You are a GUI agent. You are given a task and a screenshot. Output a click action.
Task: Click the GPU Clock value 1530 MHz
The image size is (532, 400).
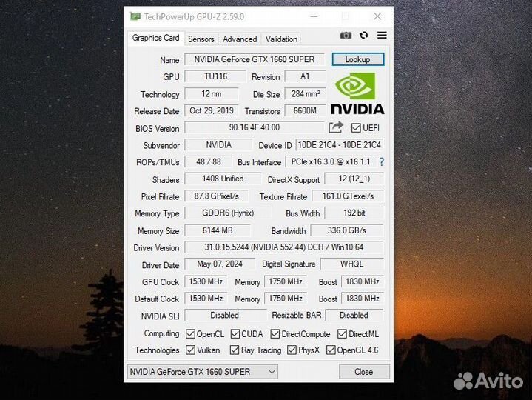(206, 281)
